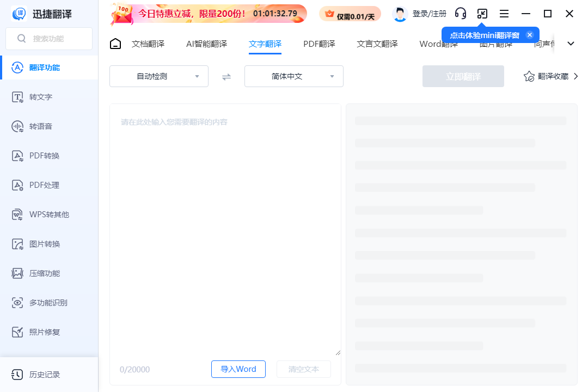Focus the 搜索功能 search box
This screenshot has width=588, height=392.
click(49, 39)
